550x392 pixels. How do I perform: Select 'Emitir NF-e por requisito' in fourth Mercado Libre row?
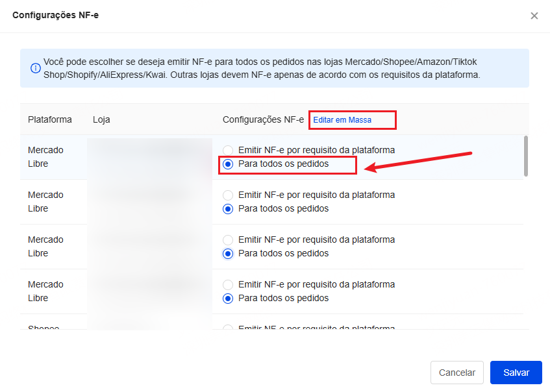228,285
